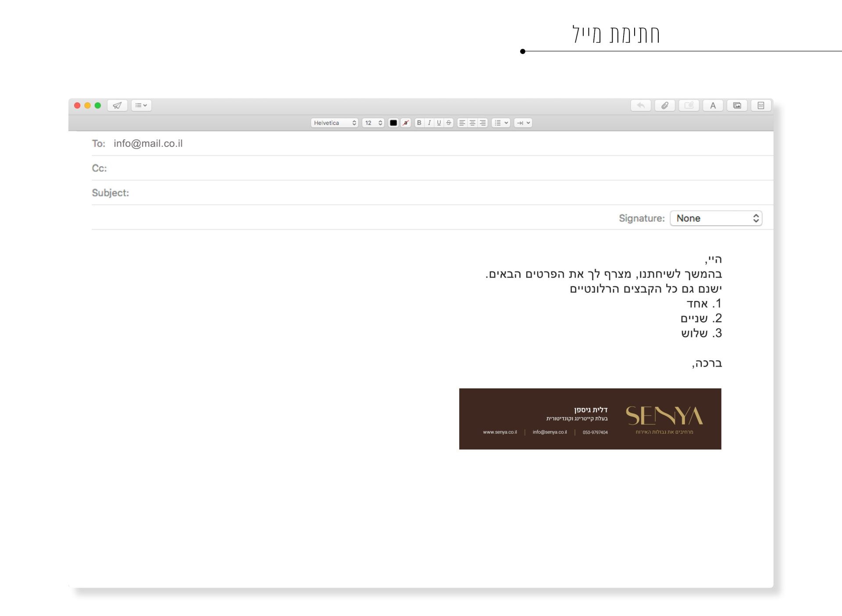
Task: Center align the text
Action: (472, 123)
